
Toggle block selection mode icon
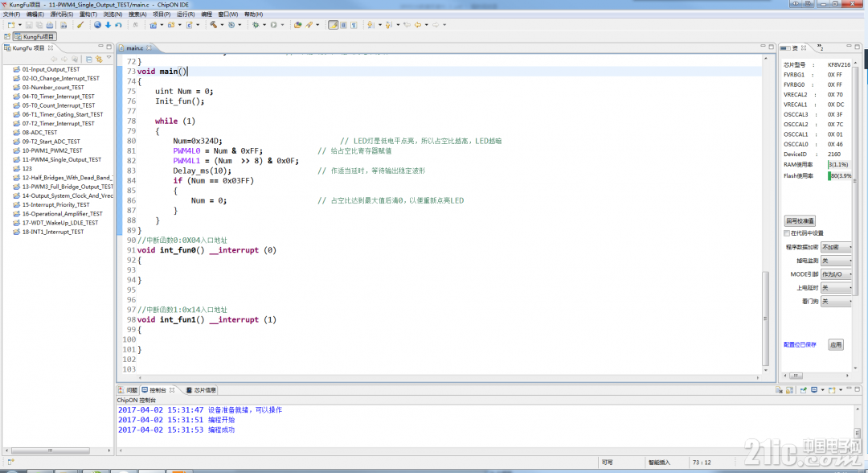343,25
